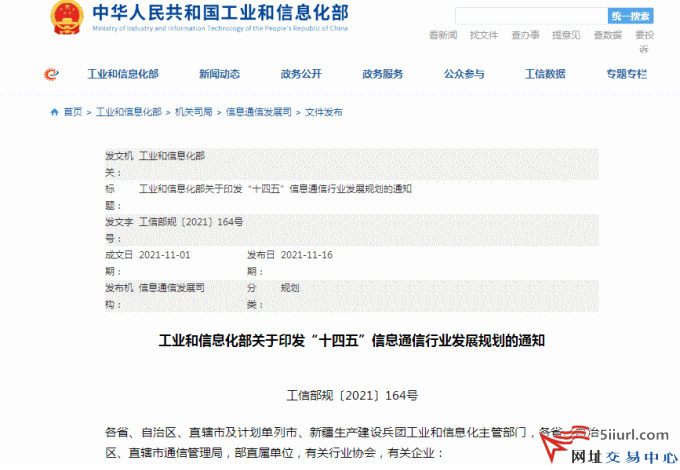Open 工信数据 navigation menu item
Viewport: 680px width, 470px height.
coord(545,74)
